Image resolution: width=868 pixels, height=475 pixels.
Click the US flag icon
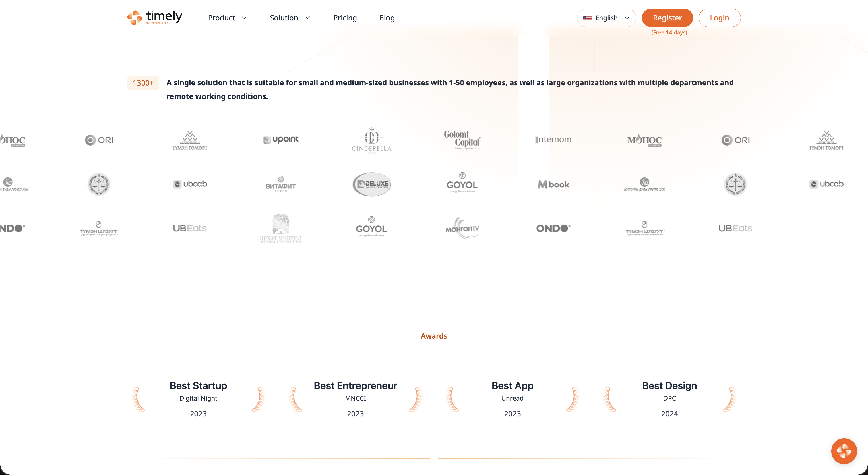pyautogui.click(x=587, y=18)
